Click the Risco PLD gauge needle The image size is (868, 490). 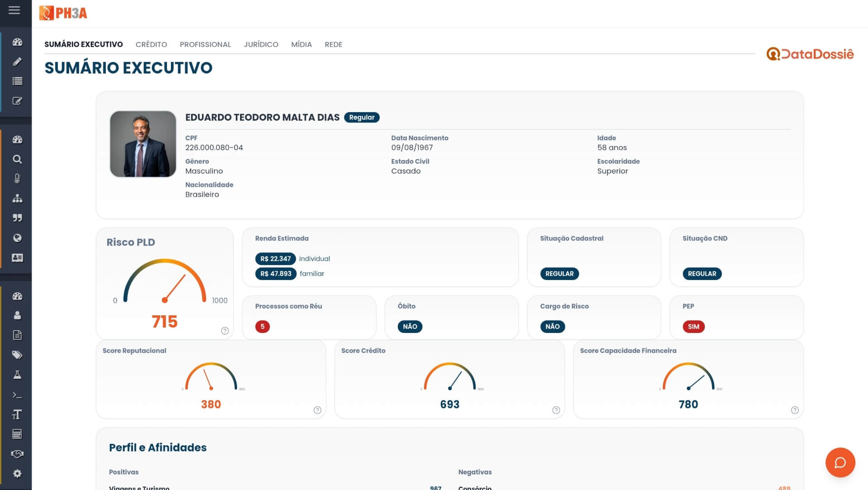175,287
